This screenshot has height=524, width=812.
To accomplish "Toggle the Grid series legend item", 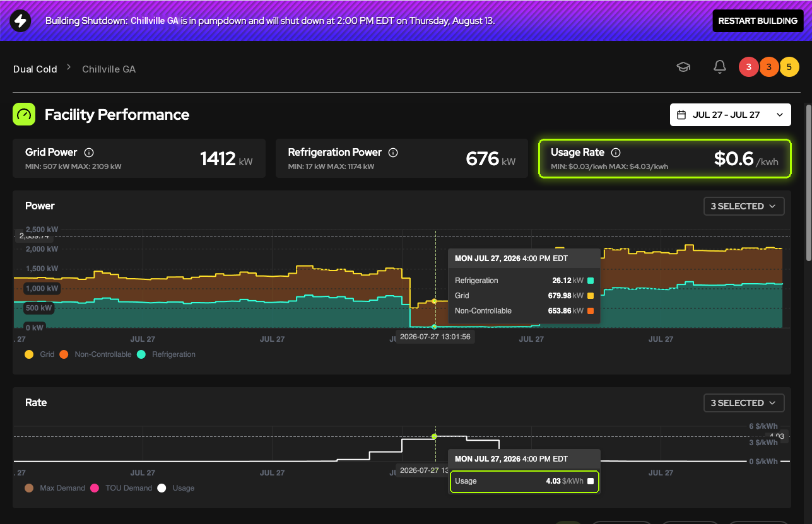I will tap(40, 354).
